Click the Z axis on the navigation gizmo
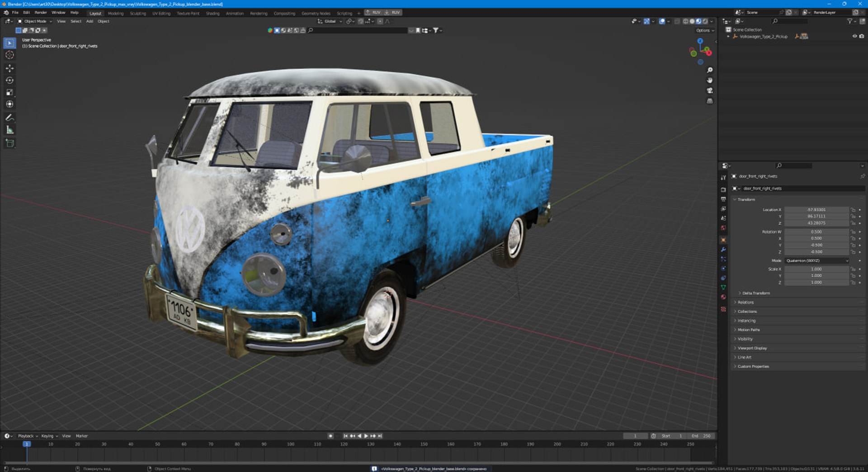The image size is (868, 472). [x=700, y=41]
